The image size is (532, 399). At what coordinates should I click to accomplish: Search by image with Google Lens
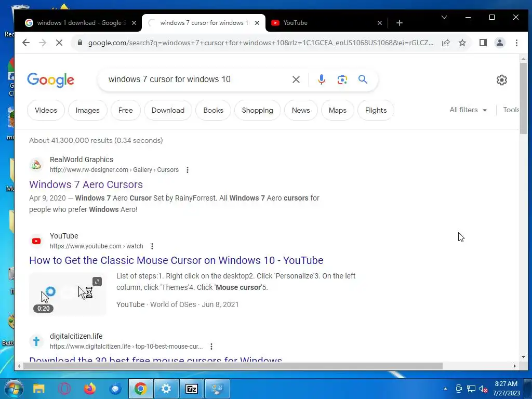click(x=342, y=79)
